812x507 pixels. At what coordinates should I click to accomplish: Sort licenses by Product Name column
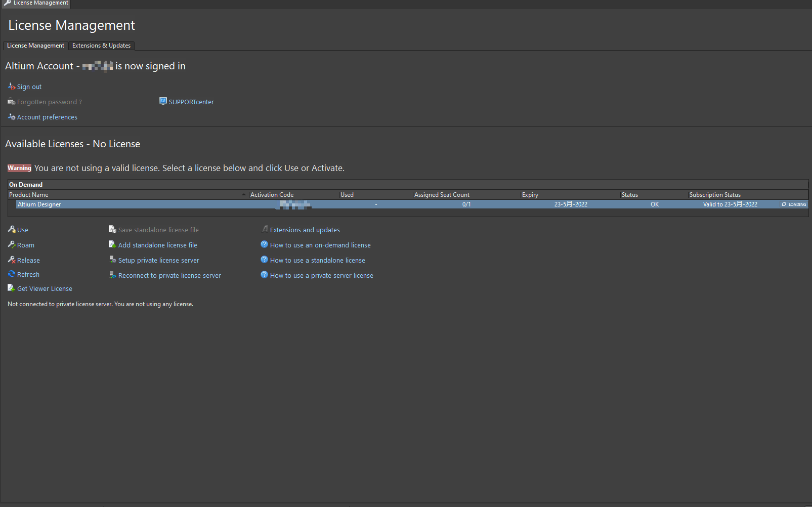tap(29, 195)
